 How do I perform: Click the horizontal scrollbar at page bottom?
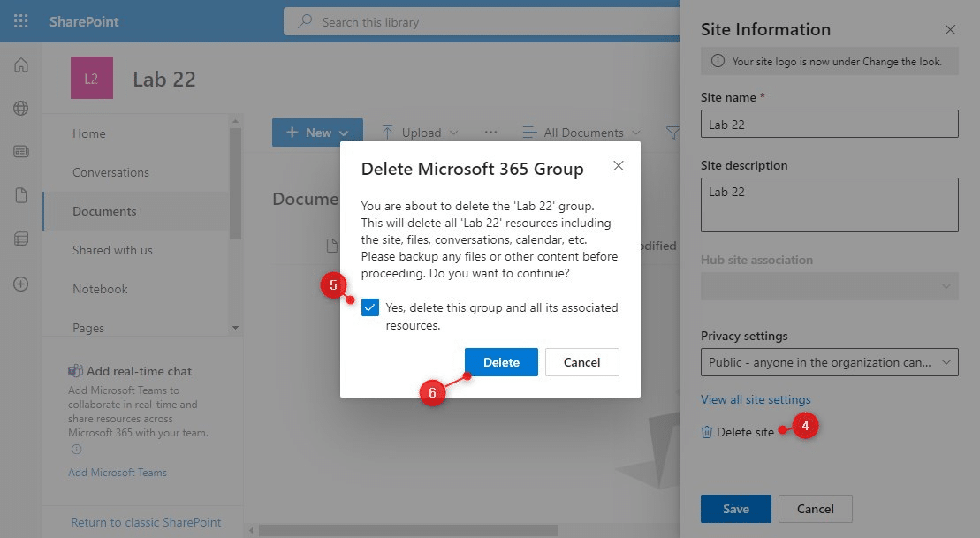coord(408,531)
